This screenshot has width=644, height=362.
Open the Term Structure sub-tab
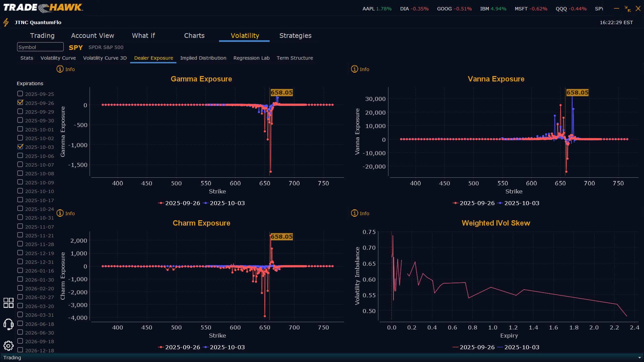[x=294, y=58]
